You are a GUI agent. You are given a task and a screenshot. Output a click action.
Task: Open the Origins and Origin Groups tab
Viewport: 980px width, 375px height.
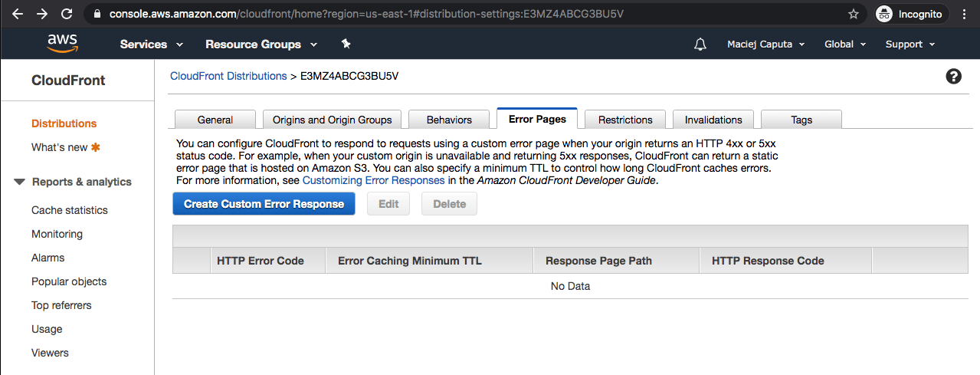tap(332, 120)
